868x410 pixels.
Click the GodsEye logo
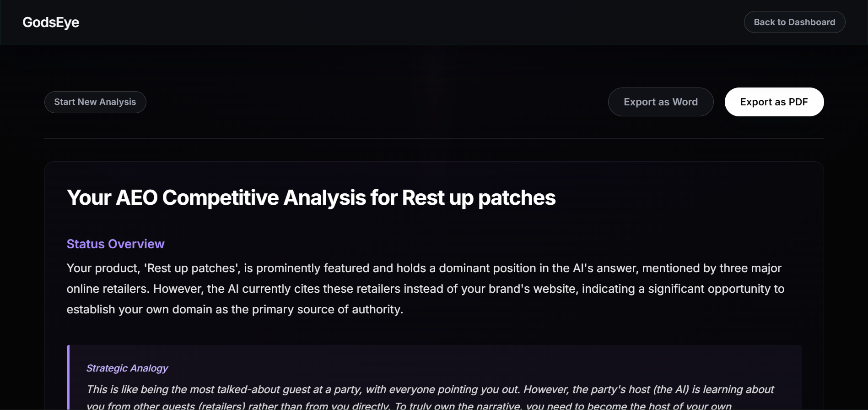(50, 22)
